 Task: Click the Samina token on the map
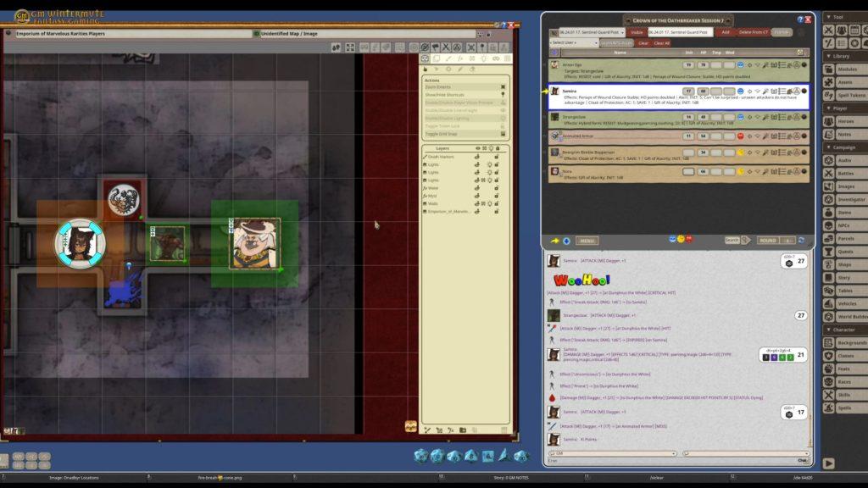tap(81, 243)
